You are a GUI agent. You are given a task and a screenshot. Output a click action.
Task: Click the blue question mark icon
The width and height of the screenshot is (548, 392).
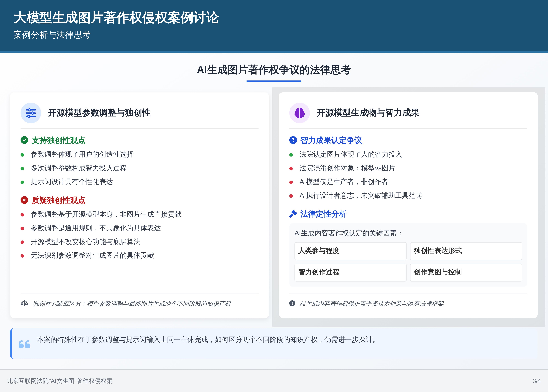pyautogui.click(x=293, y=140)
